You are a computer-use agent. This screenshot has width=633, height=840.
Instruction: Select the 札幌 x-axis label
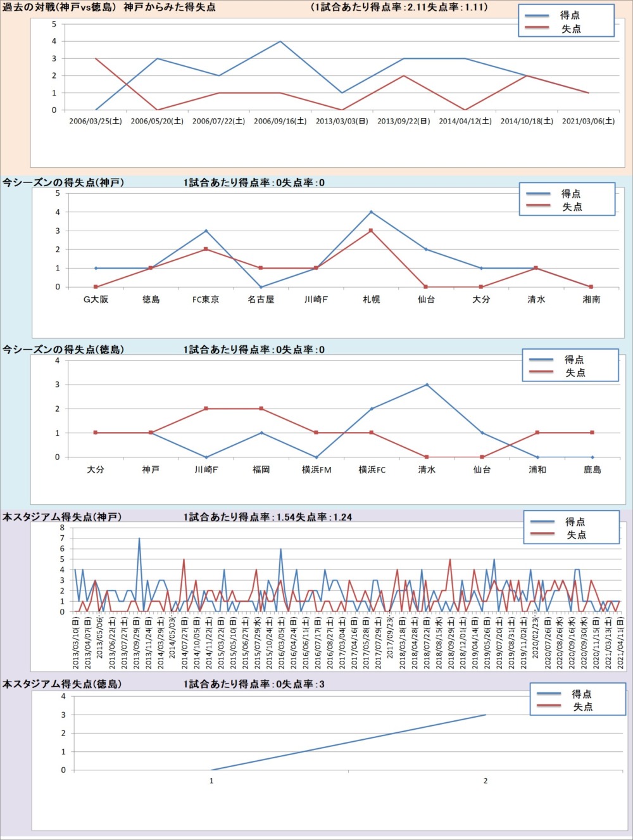[x=371, y=299]
